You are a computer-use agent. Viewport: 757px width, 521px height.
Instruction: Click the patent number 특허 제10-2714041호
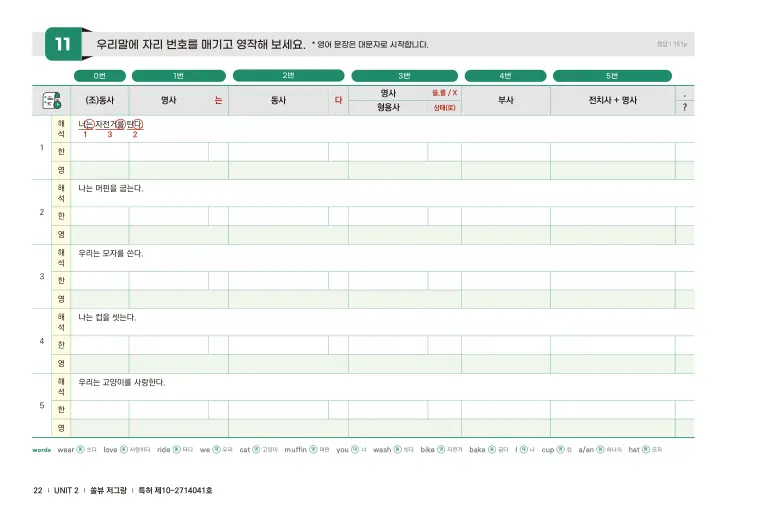pyautogui.click(x=175, y=490)
